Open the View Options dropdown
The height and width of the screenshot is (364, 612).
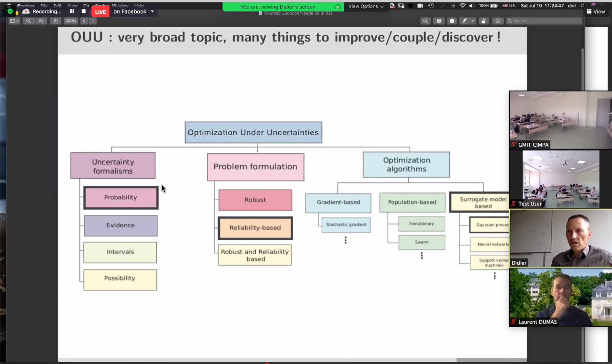pyautogui.click(x=366, y=6)
